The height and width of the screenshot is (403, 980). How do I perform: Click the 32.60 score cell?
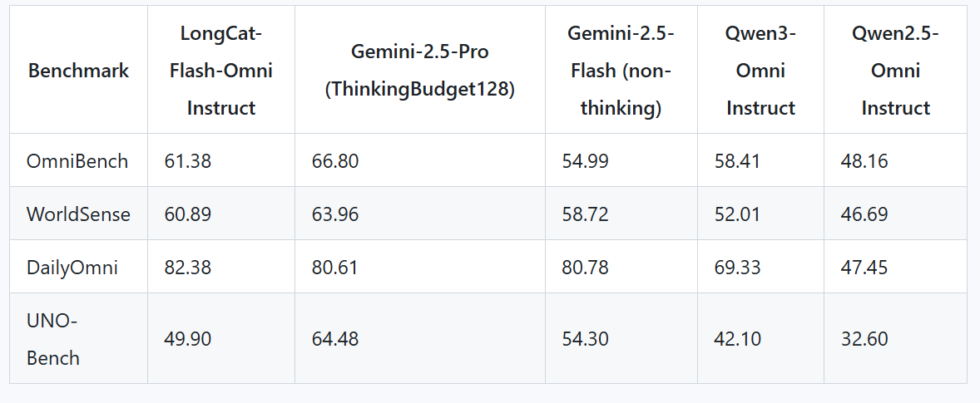click(x=864, y=339)
